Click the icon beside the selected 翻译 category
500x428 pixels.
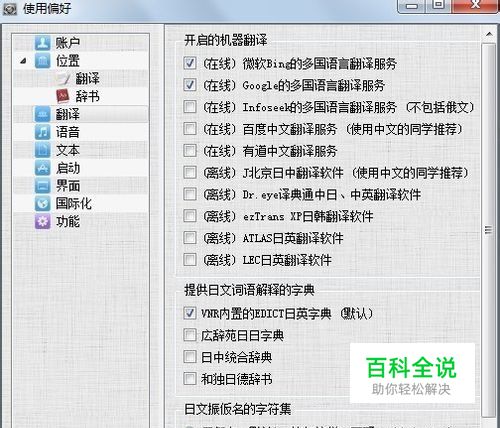point(43,114)
